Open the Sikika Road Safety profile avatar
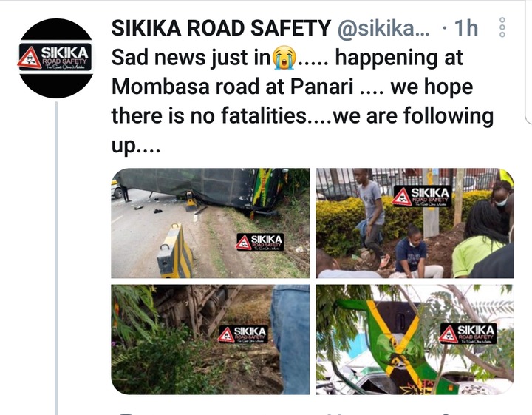Screen dimensions: 532x415 pos(56,58)
